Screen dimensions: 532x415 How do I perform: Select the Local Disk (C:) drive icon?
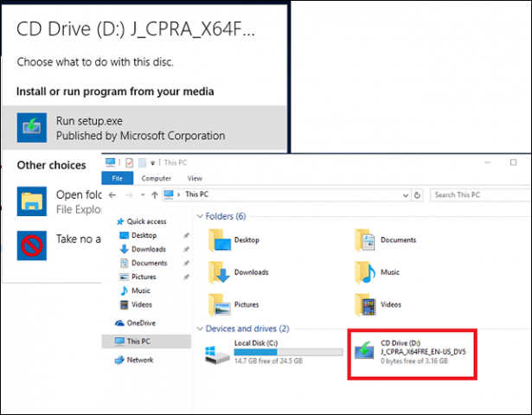pyautogui.click(x=217, y=354)
